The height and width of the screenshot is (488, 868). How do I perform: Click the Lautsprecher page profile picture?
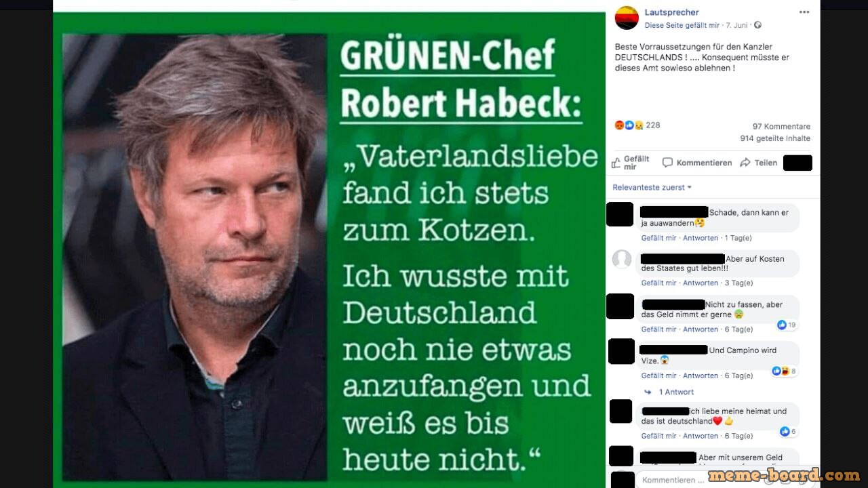(x=627, y=18)
